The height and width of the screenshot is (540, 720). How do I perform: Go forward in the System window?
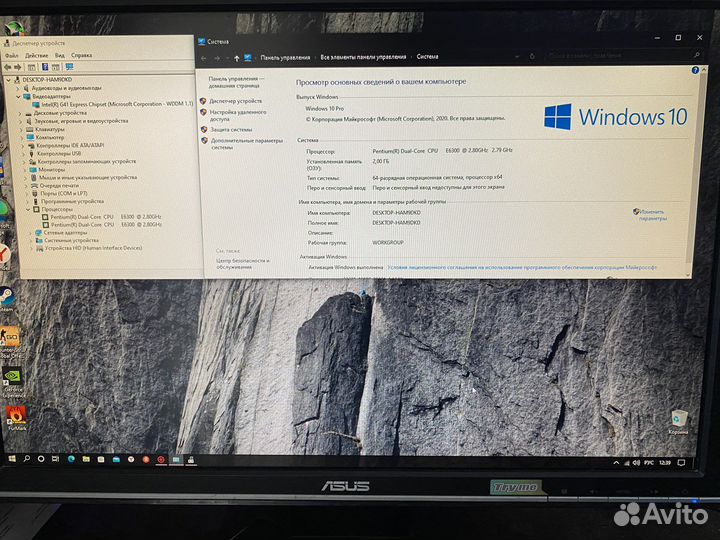click(217, 58)
